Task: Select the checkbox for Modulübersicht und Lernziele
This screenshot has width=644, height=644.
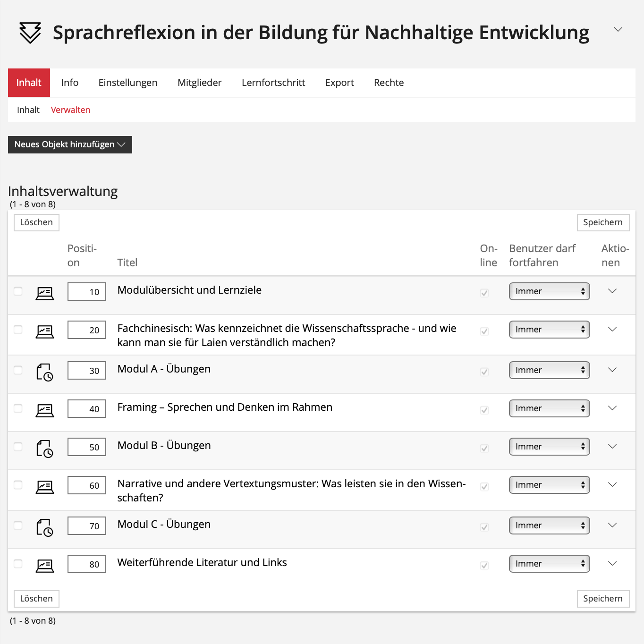Action: (x=18, y=291)
